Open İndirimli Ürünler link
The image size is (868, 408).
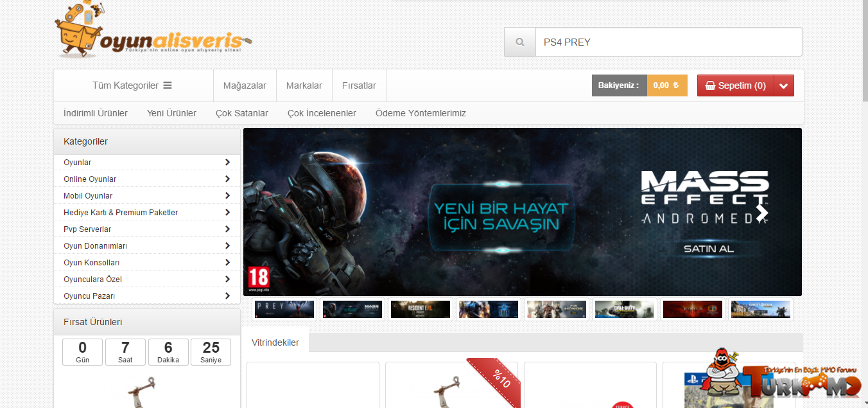pos(96,113)
